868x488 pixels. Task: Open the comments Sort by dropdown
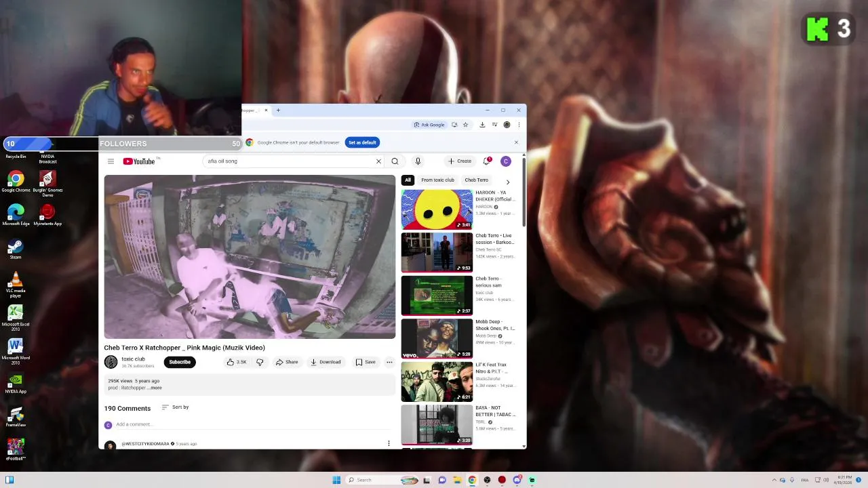pyautogui.click(x=175, y=407)
